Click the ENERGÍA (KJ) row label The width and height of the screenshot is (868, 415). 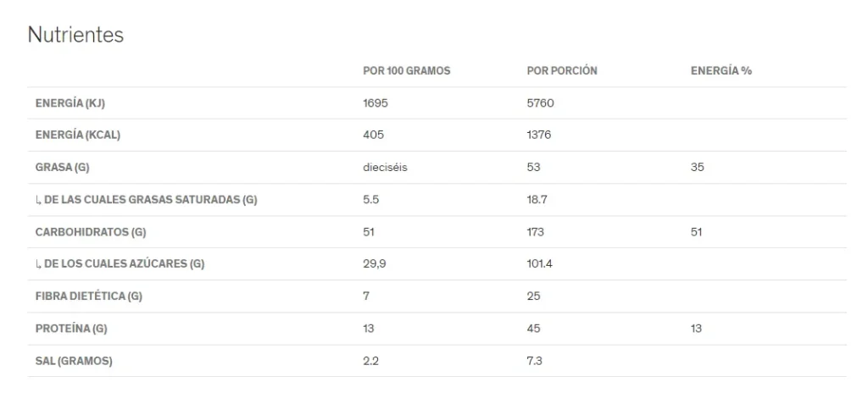click(70, 103)
